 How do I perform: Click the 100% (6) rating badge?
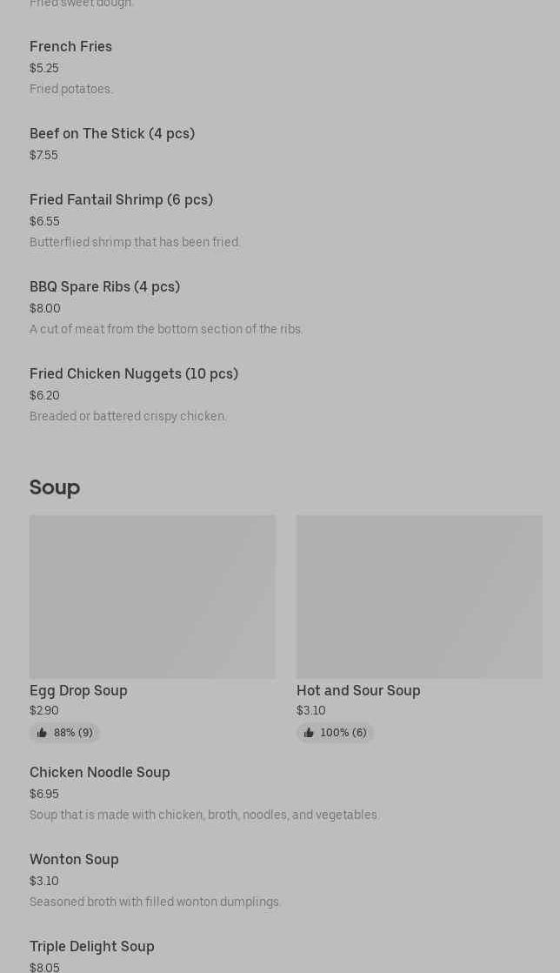click(x=343, y=733)
